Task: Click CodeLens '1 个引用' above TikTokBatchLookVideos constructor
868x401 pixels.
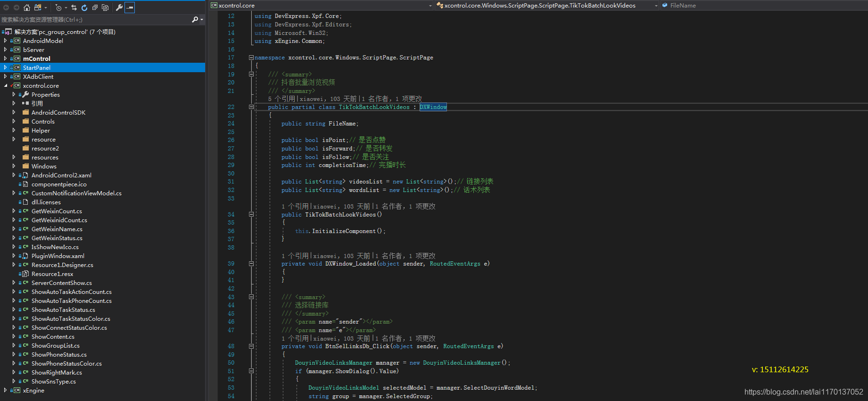Action: click(295, 206)
